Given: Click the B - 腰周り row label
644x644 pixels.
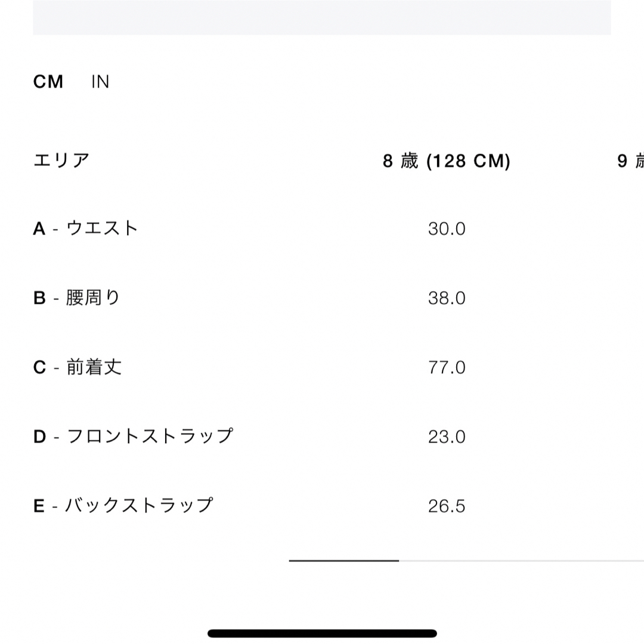Looking at the screenshot, I should coord(76,298).
